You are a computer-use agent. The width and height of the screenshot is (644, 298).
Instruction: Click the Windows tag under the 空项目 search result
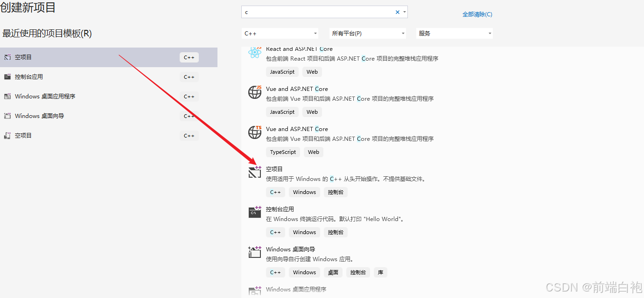tap(305, 192)
